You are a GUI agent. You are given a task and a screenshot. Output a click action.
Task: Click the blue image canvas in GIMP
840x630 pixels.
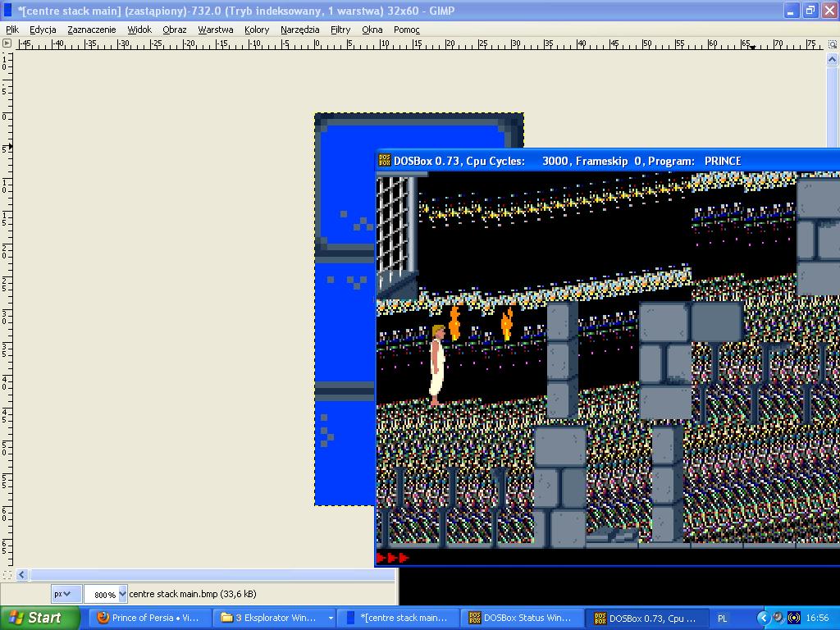tap(345, 309)
